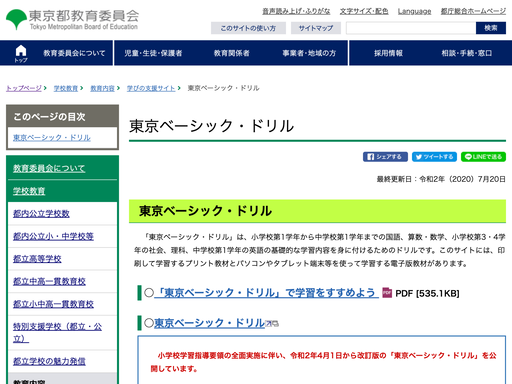Open 「東京ベーシック・ドリル」で学習をすすめよう PDF link

click(x=266, y=293)
